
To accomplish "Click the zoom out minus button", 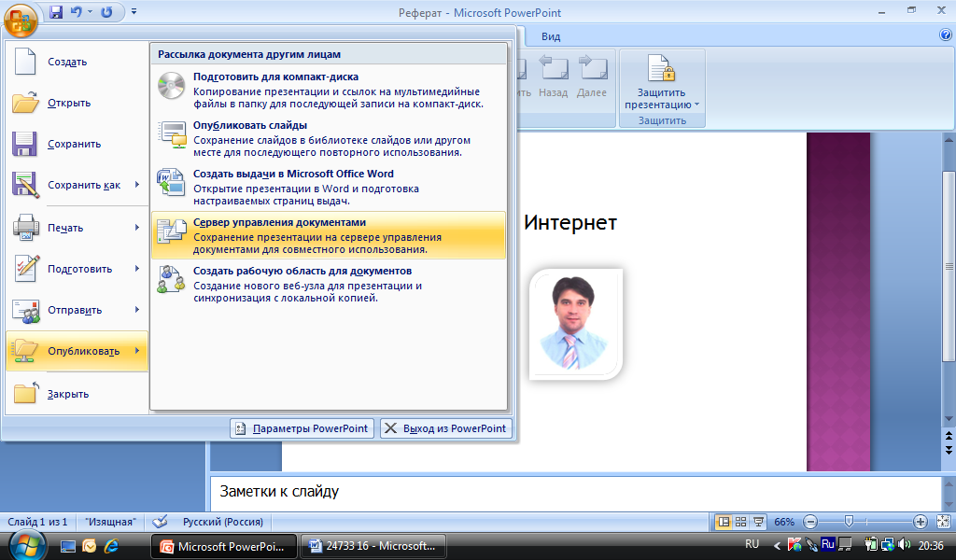I will (810, 522).
